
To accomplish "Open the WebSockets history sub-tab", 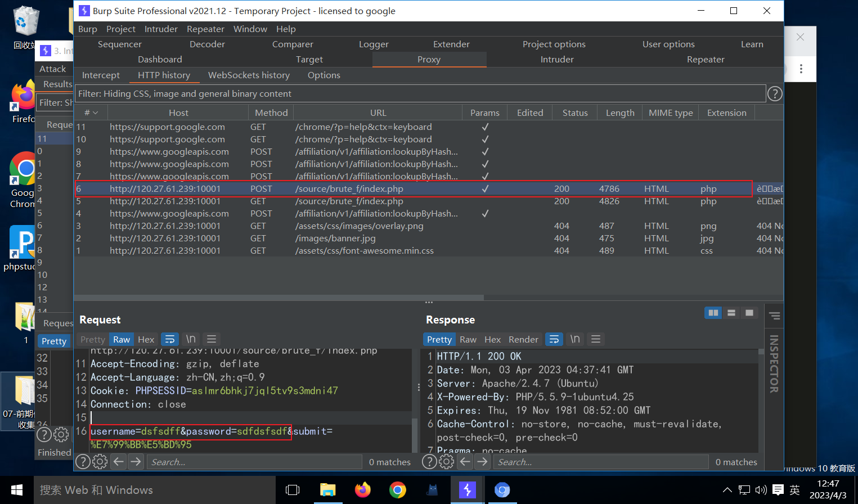I will click(249, 75).
